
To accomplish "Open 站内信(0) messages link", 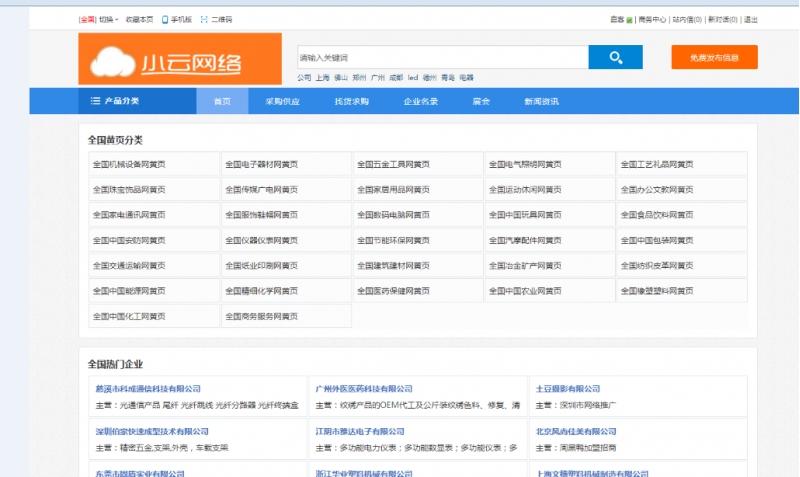I will tap(687, 19).
